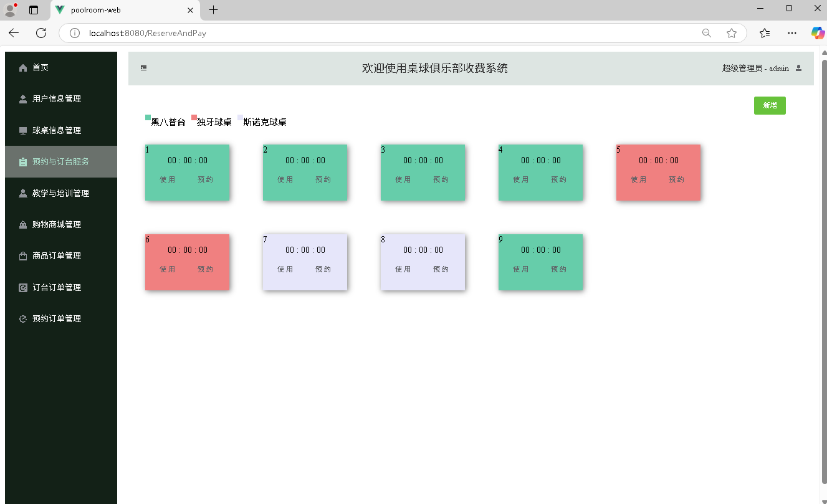827x504 pixels.
Task: Click 使用 on table 1
Action: click(168, 179)
